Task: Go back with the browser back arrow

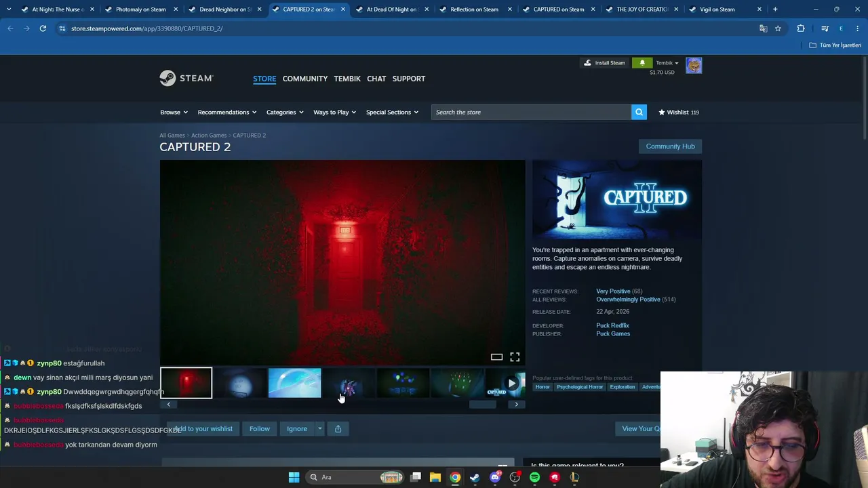Action: tap(10, 28)
